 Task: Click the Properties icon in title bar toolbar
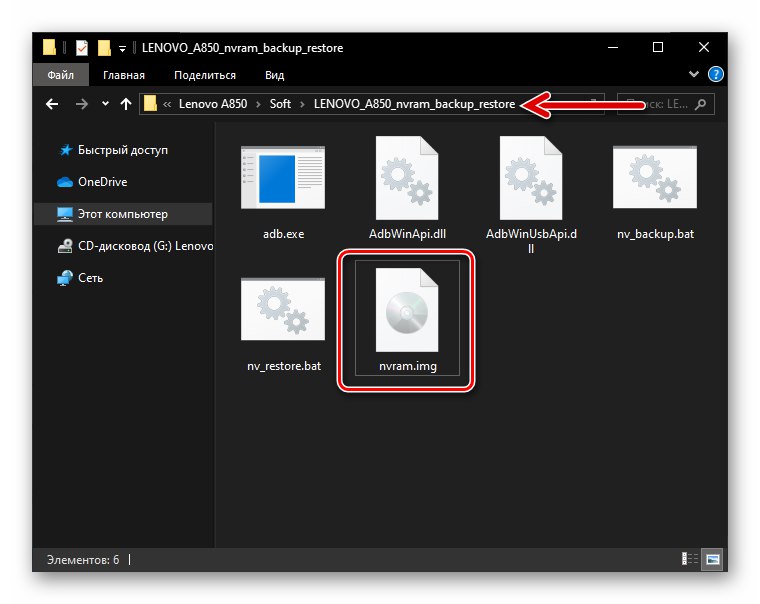[x=82, y=48]
